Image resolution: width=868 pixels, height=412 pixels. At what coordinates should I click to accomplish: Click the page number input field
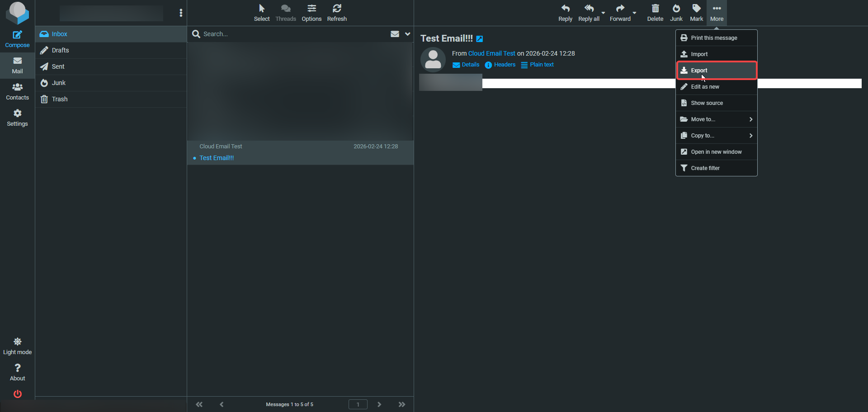(x=358, y=404)
